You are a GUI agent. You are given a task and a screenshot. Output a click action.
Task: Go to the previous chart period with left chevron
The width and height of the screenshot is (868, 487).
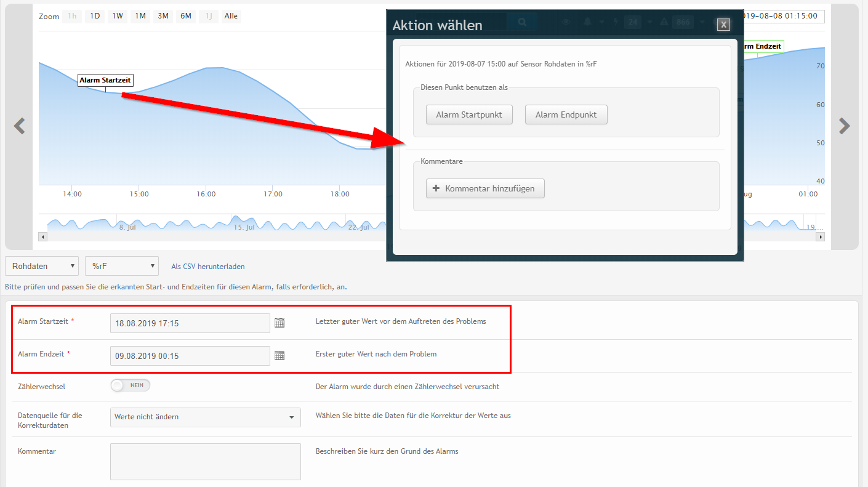tap(20, 126)
